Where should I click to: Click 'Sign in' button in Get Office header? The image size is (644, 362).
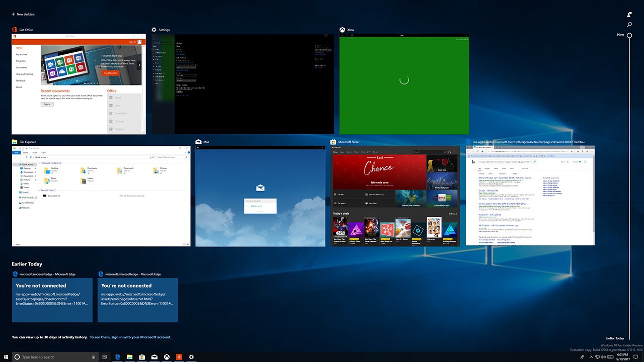132,42
